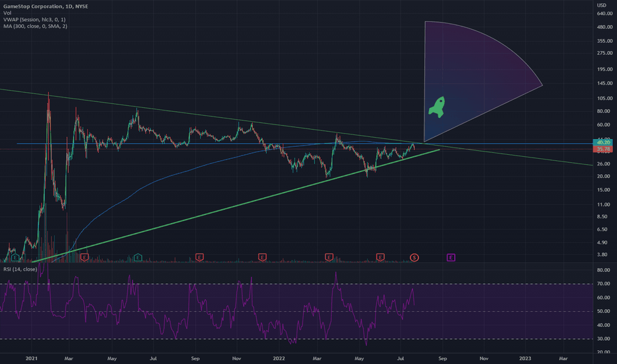Open red E earnings marker near Sep 2021
This screenshot has width=617, height=364.
[199, 257]
